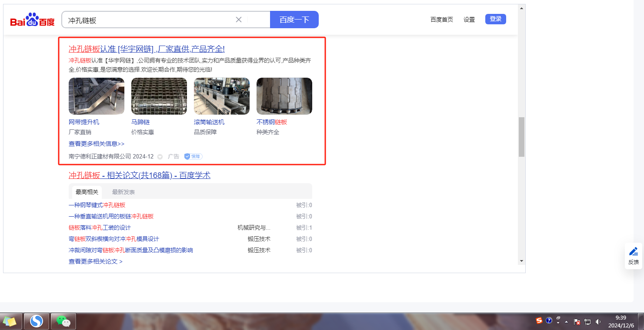Click 查看更多相关论文 > link
644x330 pixels.
coord(96,261)
